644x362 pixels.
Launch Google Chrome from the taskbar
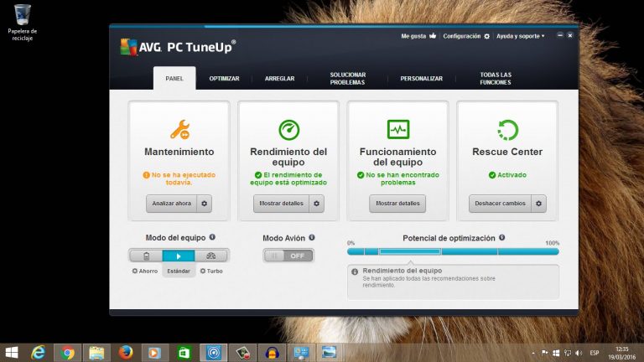coord(67,353)
